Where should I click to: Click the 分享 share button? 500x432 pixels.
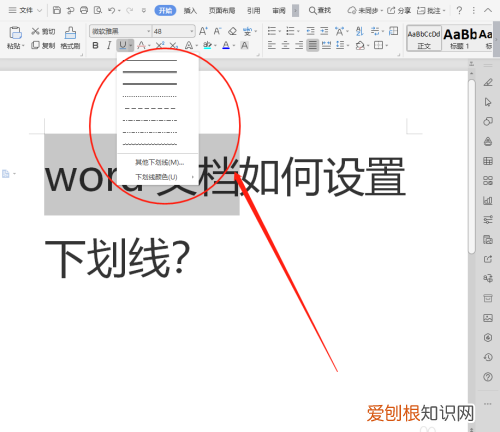[x=399, y=11]
